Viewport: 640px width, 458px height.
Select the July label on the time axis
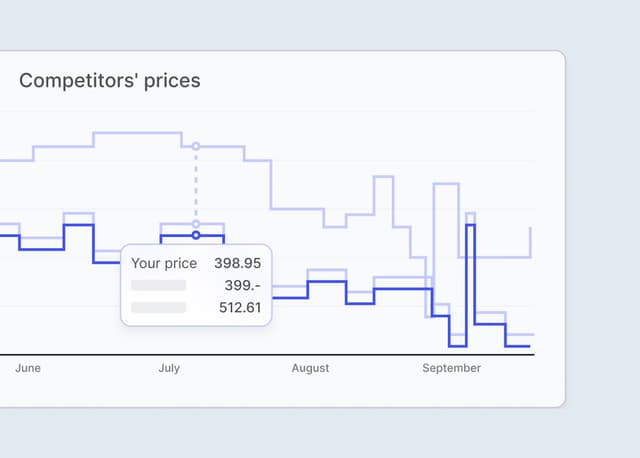(169, 369)
